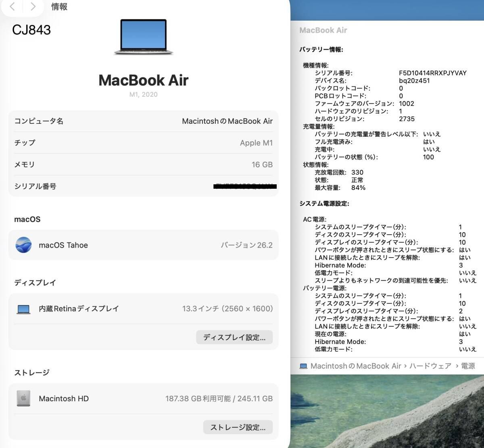The height and width of the screenshot is (448, 484).
Task: Click the システム電源設定 heading
Action: coord(324,204)
